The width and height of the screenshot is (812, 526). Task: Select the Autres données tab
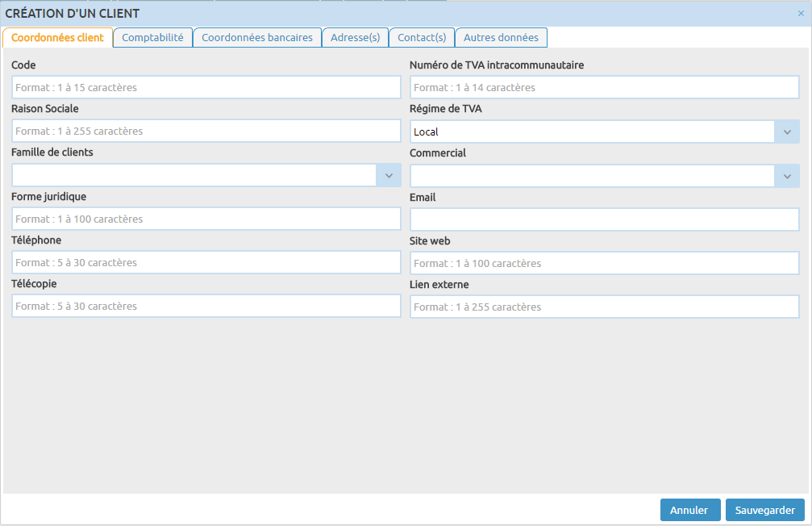pos(501,37)
